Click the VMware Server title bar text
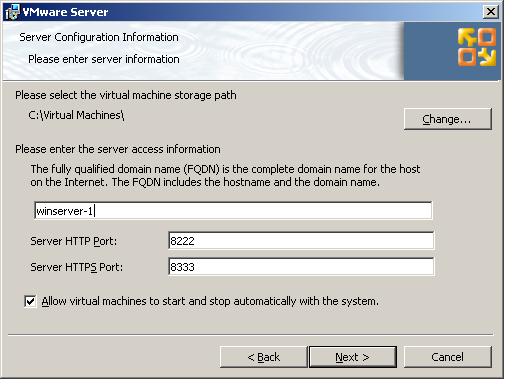 65,12
